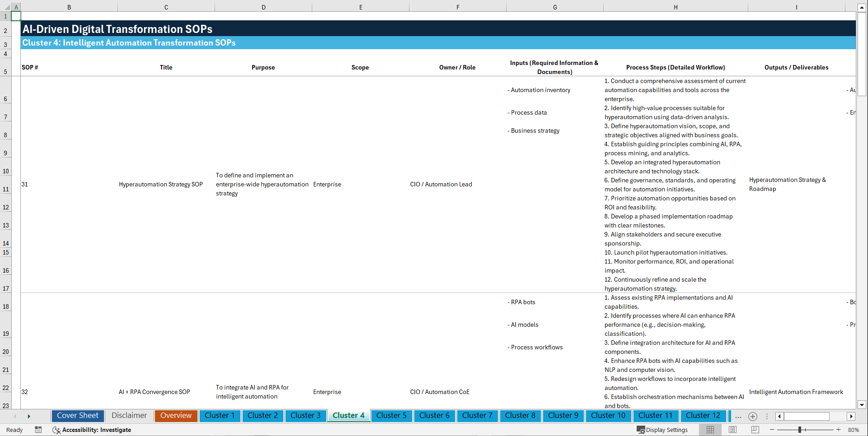Zoom in using the plus control
Image resolution: width=868 pixels, height=436 pixels.
[x=840, y=430]
